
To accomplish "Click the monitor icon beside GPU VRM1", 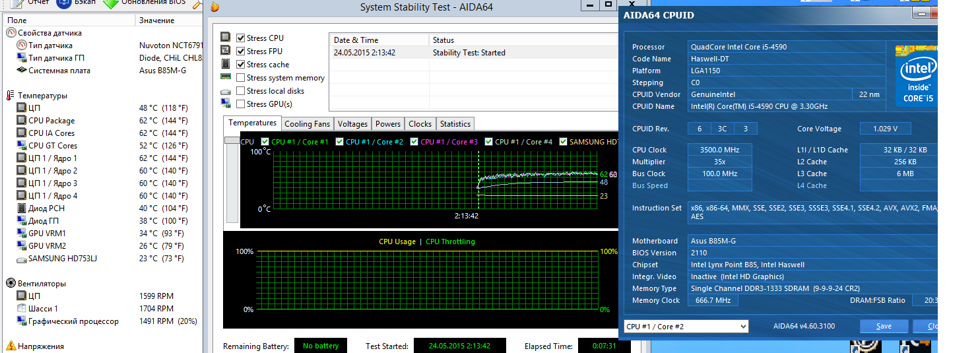I will pyautogui.click(x=22, y=234).
